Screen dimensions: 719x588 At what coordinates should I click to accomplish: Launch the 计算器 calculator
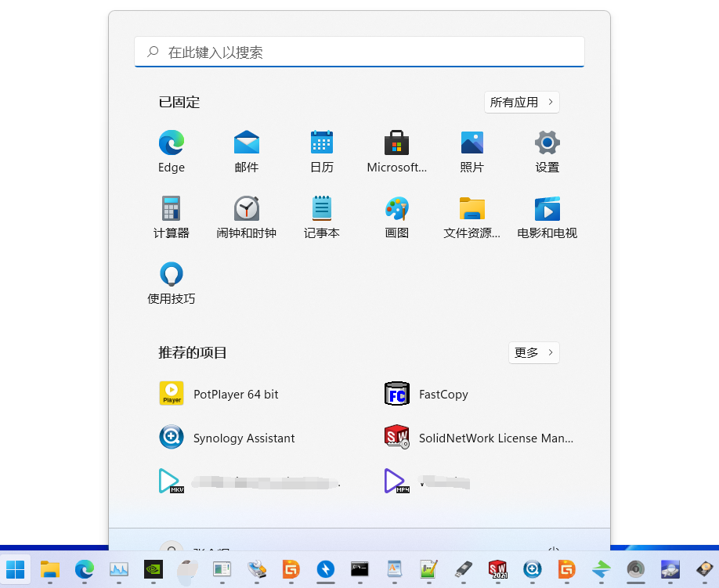171,217
